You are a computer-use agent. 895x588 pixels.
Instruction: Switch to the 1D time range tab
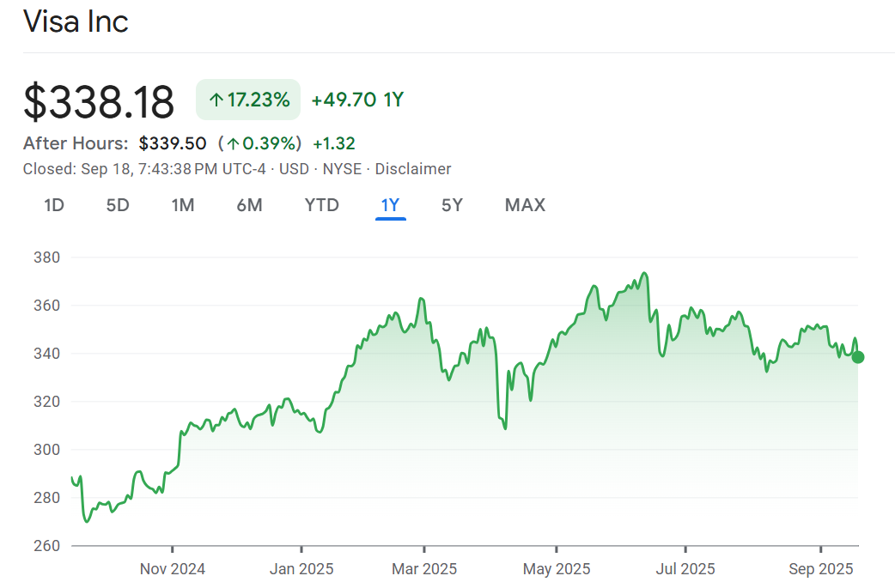(x=54, y=205)
